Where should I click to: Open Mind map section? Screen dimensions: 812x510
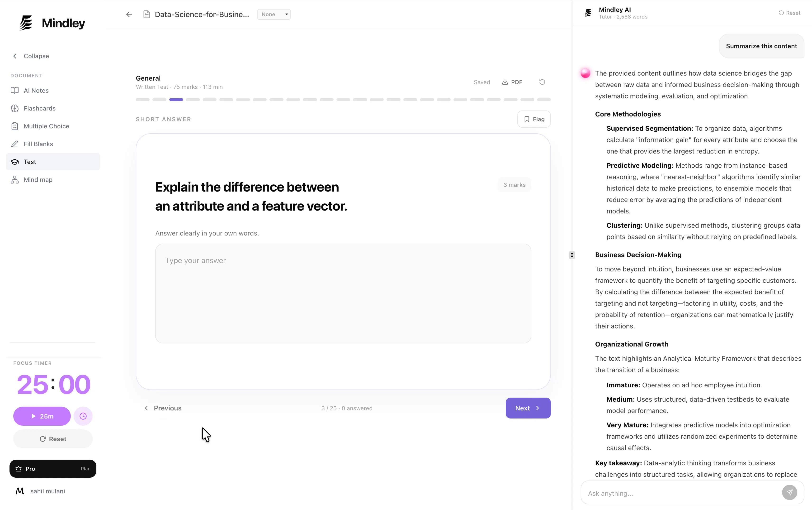point(53,180)
